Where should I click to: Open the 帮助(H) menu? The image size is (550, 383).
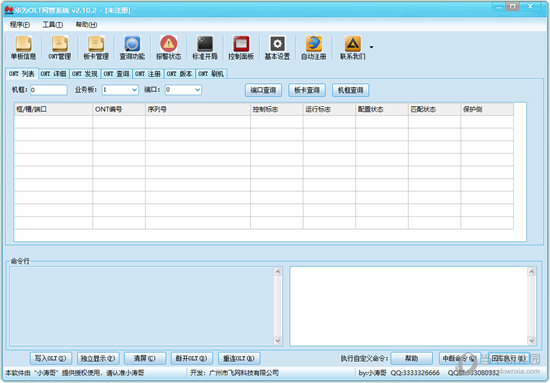(86, 25)
